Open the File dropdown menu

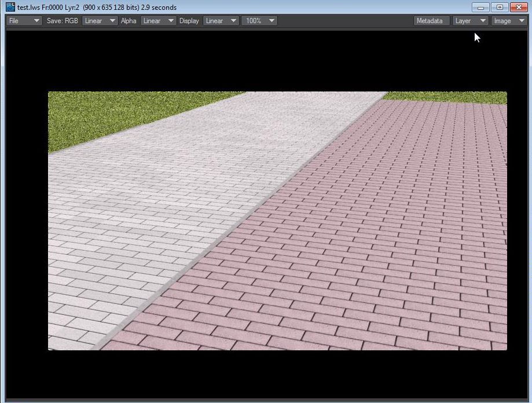[24, 21]
